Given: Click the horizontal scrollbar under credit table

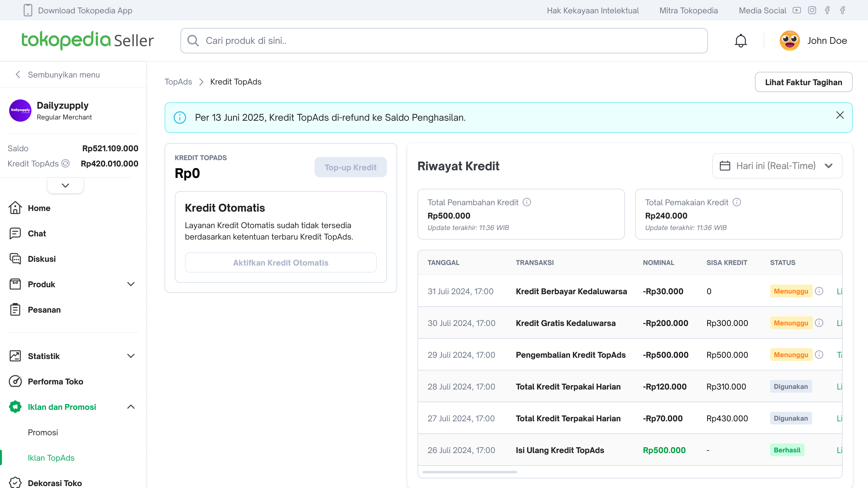Looking at the screenshot, I should click(x=469, y=472).
